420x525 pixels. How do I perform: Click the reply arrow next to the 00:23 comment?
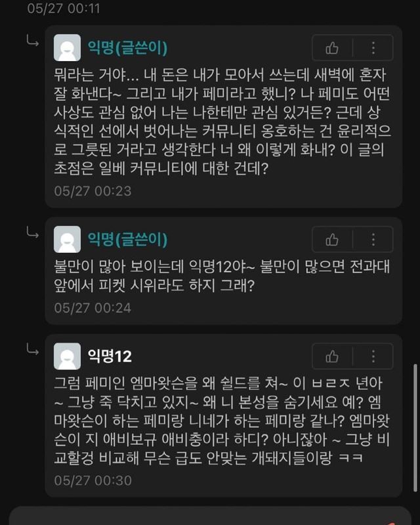coord(33,41)
